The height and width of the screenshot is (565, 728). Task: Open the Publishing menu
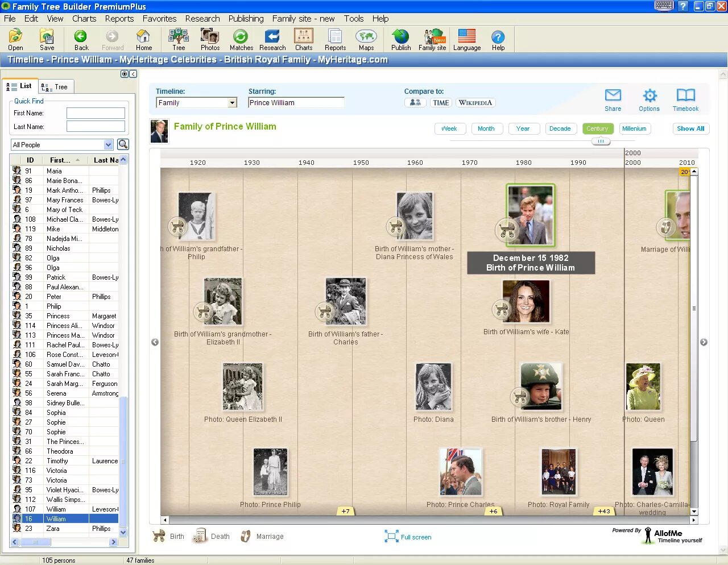coord(246,18)
